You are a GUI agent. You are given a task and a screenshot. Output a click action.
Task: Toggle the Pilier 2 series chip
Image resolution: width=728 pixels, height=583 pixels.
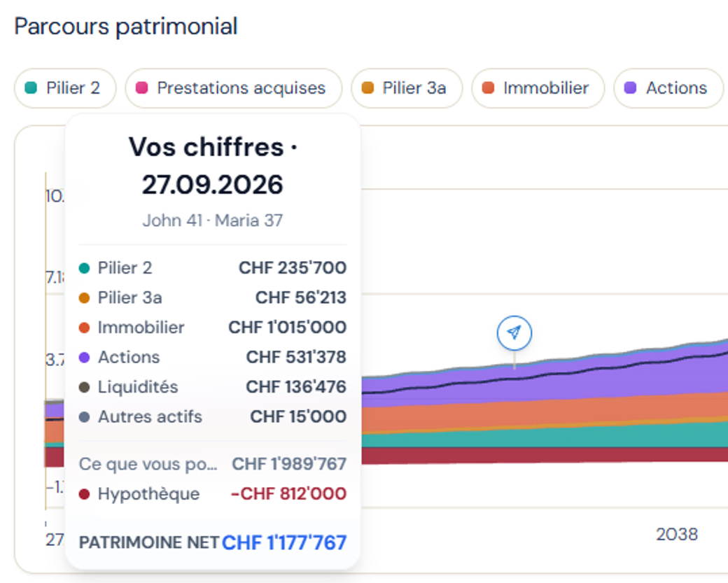(x=65, y=88)
